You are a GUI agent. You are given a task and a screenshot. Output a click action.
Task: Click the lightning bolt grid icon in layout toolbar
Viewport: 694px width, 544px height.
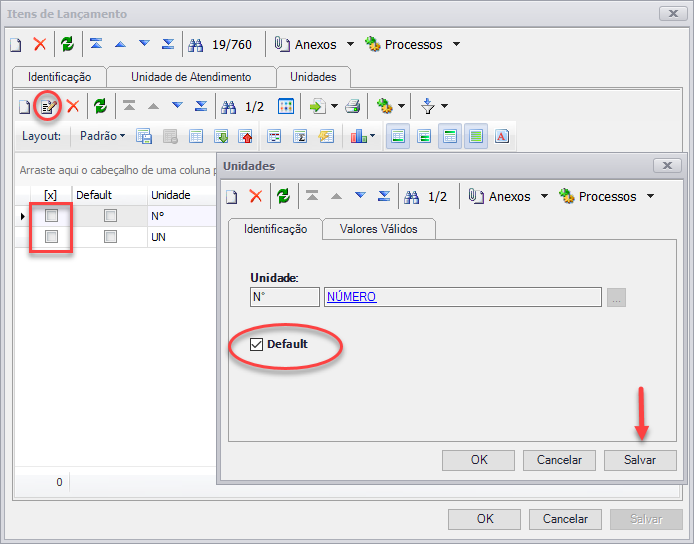click(x=326, y=136)
